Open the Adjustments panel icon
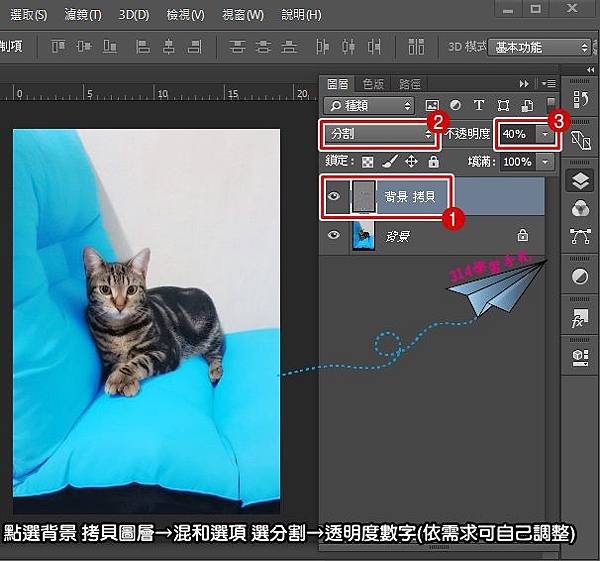This screenshot has width=600, height=561. [580, 276]
